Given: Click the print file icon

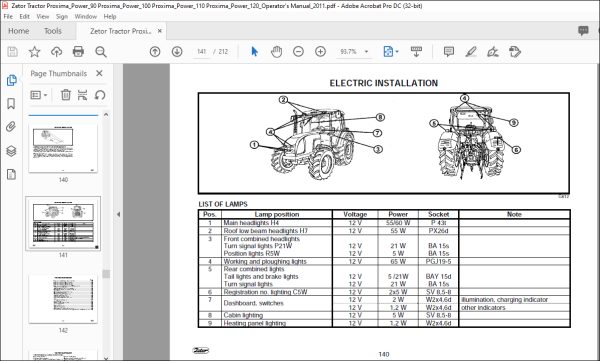Looking at the screenshot, I should coord(78,52).
